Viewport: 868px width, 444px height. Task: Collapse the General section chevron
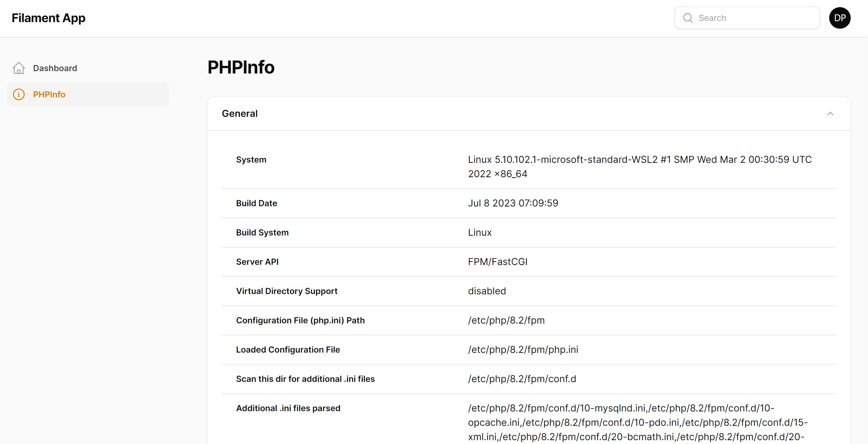click(x=830, y=114)
